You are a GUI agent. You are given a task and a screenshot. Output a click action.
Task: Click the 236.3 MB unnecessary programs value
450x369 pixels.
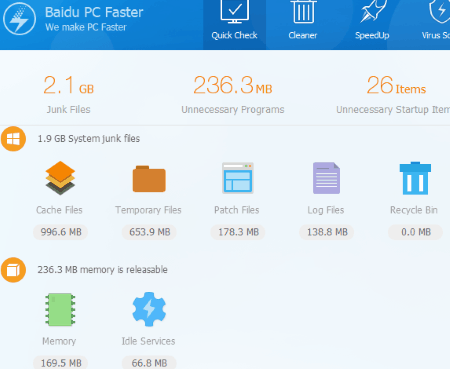(x=233, y=85)
